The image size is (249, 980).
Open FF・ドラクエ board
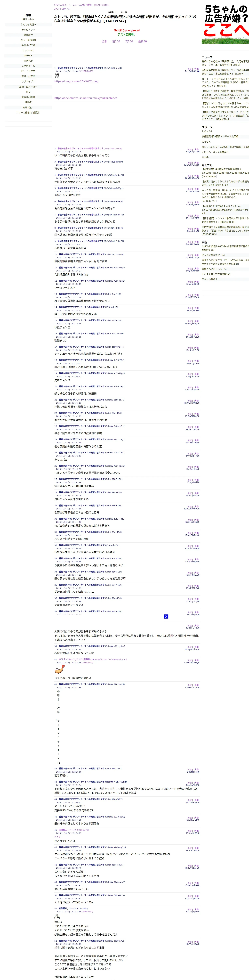coord(28,71)
